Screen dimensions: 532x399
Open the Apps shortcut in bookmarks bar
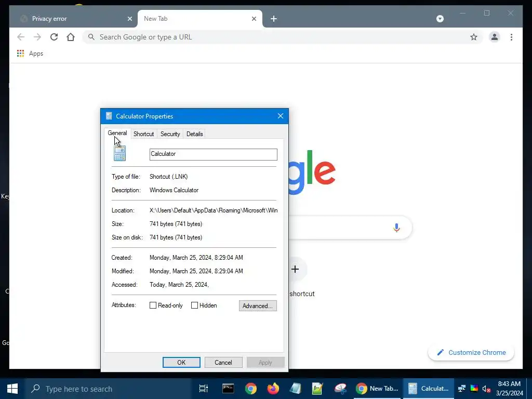30,54
